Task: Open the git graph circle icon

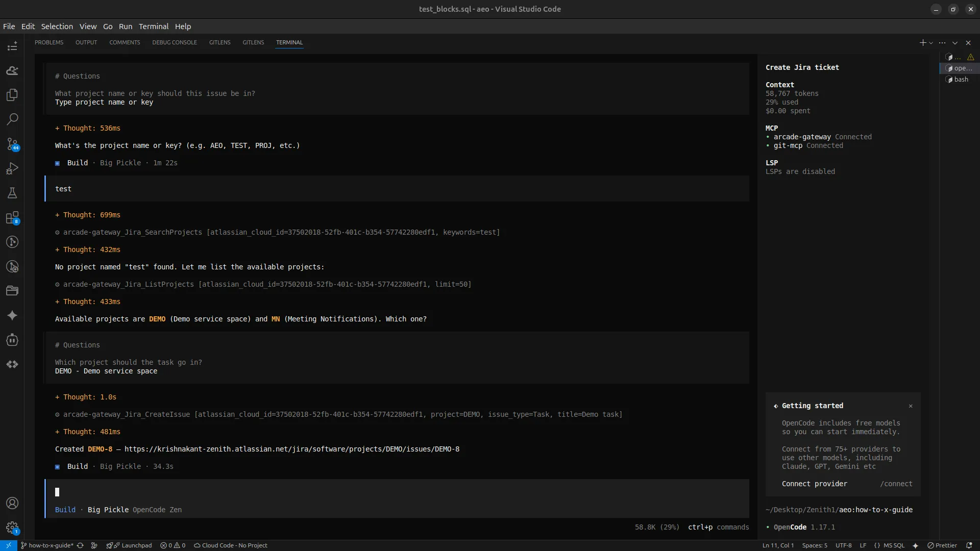Action: click(x=12, y=242)
